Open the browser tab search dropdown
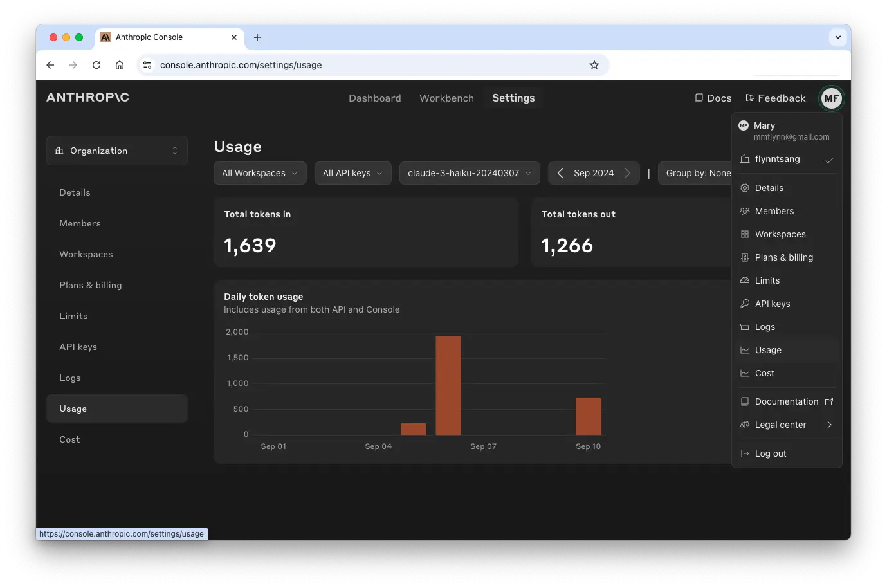The image size is (887, 588). click(x=838, y=37)
